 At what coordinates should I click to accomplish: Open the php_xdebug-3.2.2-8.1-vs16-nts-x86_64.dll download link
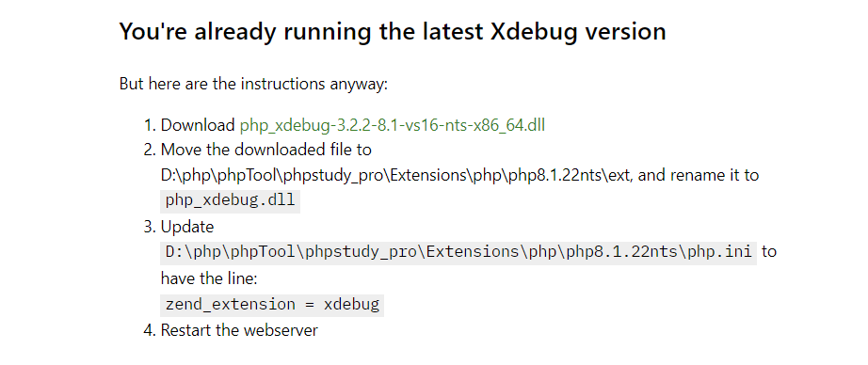pyautogui.click(x=392, y=125)
